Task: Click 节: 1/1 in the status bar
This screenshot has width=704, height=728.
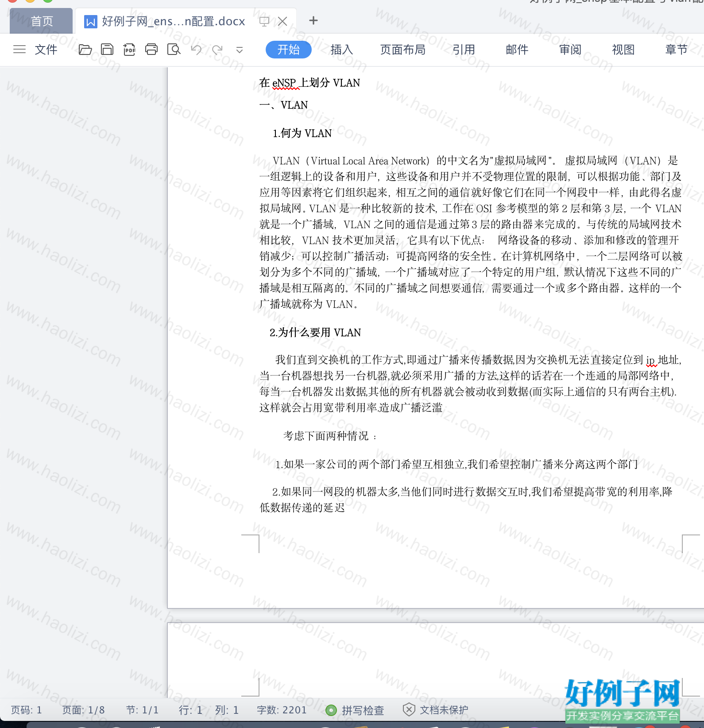Action: [143, 710]
